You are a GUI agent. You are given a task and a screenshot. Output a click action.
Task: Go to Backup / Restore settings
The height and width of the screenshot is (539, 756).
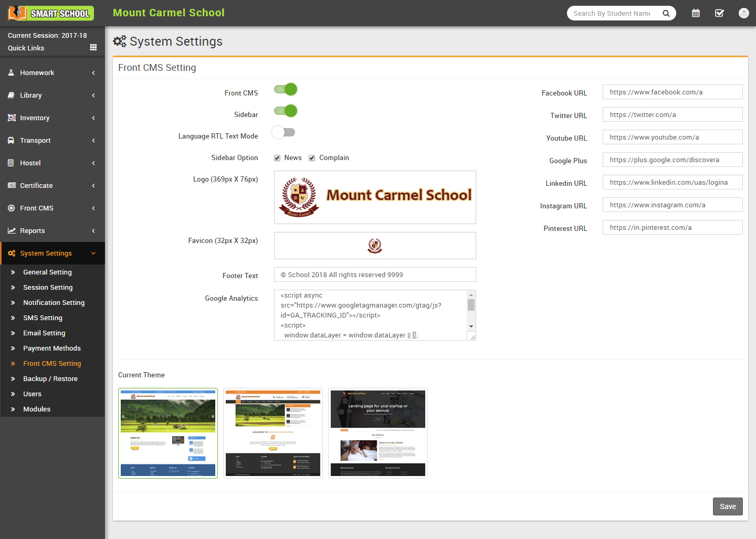[x=50, y=379]
